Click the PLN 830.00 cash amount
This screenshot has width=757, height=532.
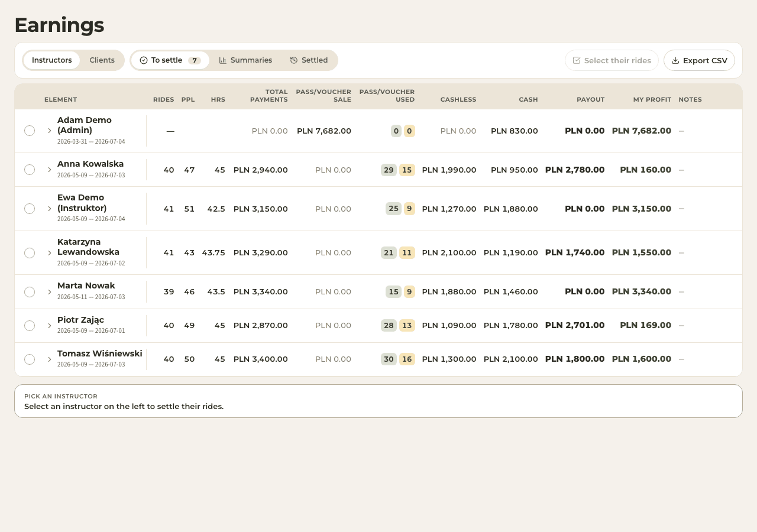515,131
